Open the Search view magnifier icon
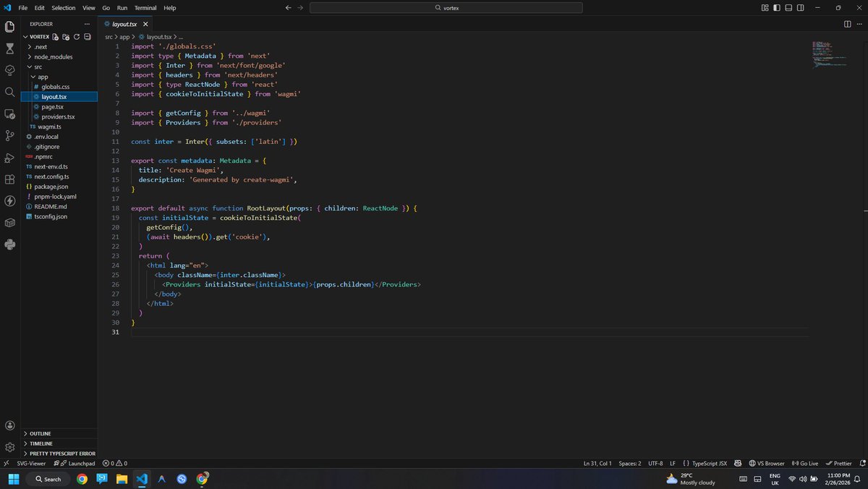The height and width of the screenshot is (489, 868). (10, 92)
